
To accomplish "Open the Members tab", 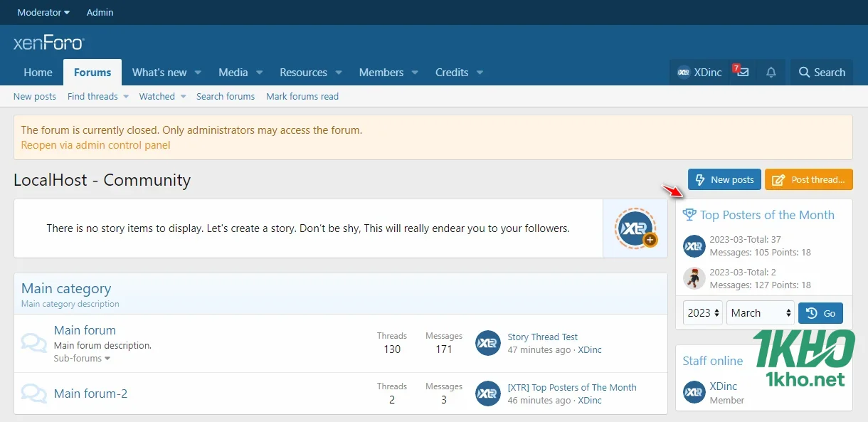I will pyautogui.click(x=381, y=73).
